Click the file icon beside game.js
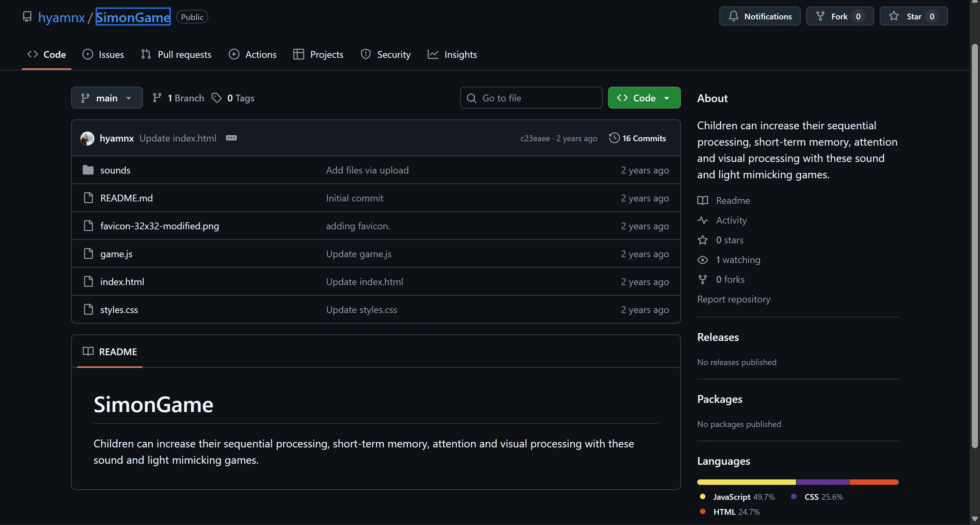Viewport: 980px width, 525px height. pyautogui.click(x=88, y=254)
